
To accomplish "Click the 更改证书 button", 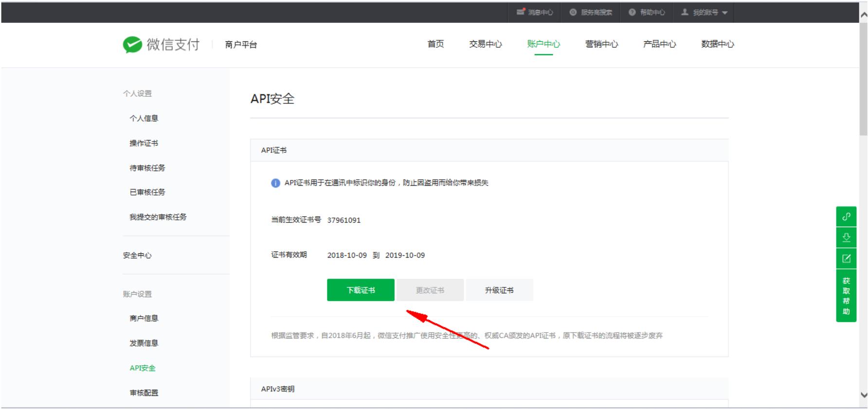I will point(430,290).
